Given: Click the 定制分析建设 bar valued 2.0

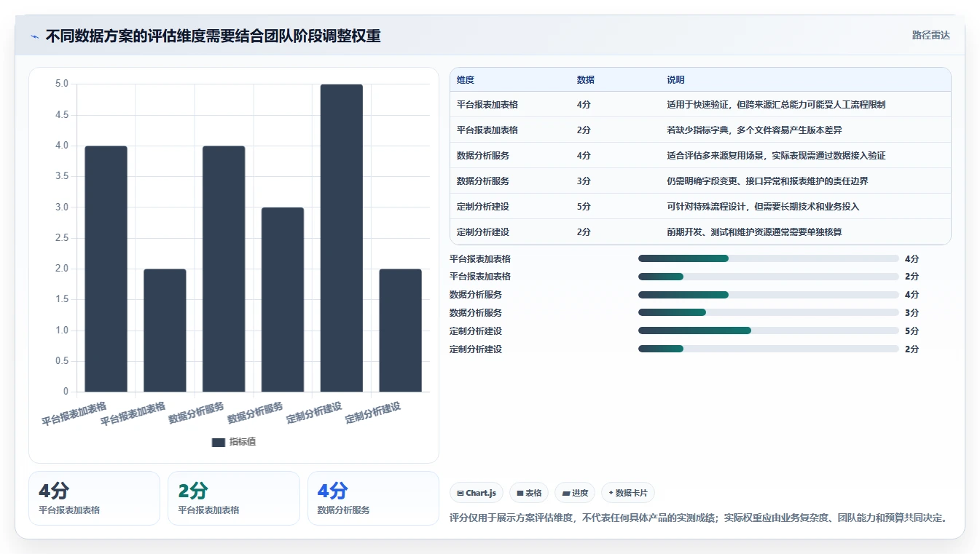Looking at the screenshot, I should tap(401, 331).
